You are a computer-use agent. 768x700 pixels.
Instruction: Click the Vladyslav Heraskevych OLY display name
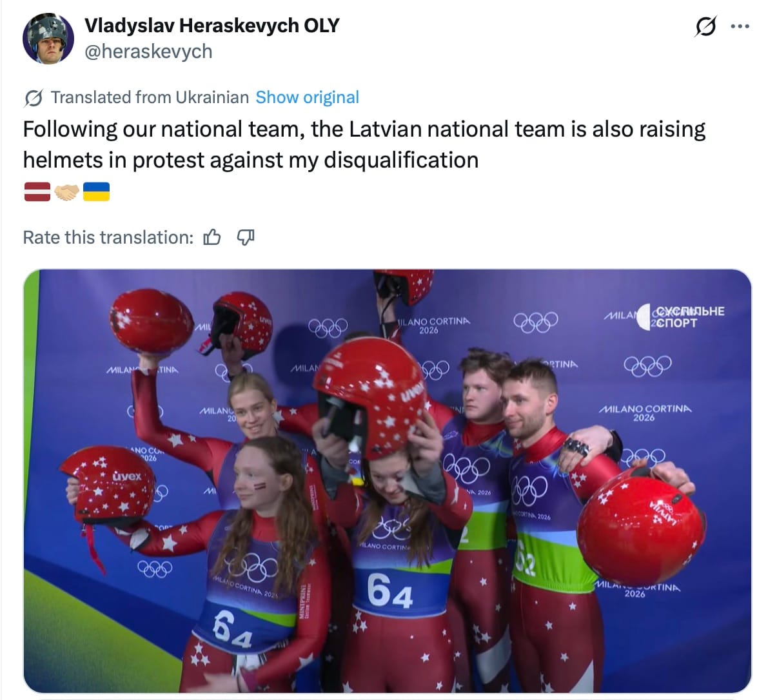212,25
